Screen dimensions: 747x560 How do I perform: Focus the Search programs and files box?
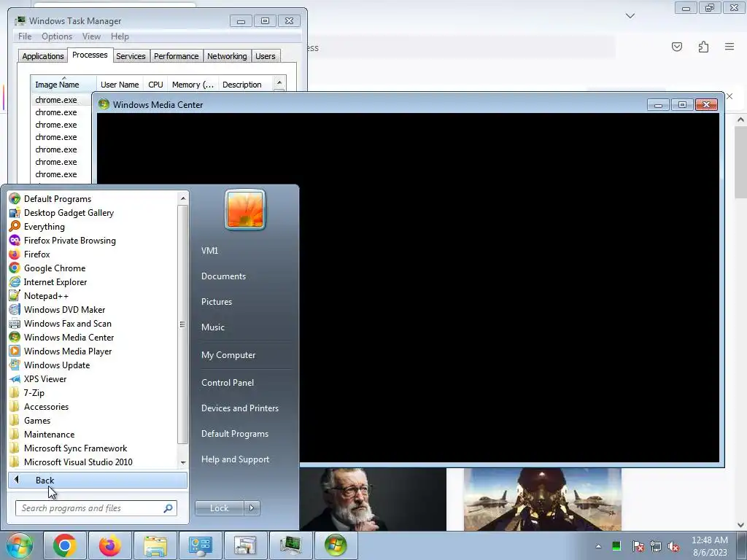tap(96, 508)
